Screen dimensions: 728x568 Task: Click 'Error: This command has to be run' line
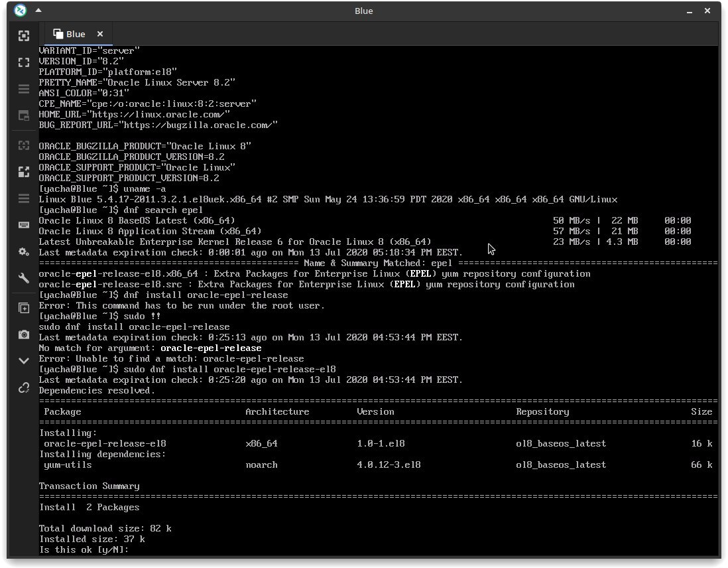point(182,305)
